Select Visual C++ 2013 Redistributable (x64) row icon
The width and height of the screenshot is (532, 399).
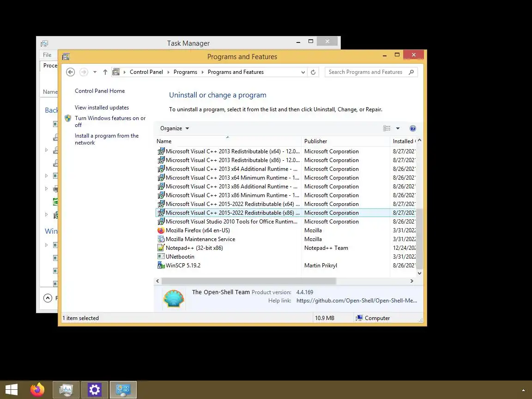[x=161, y=151]
